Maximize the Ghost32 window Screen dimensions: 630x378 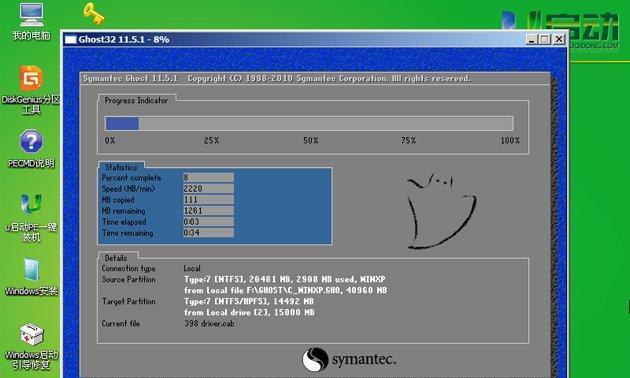[x=545, y=39]
